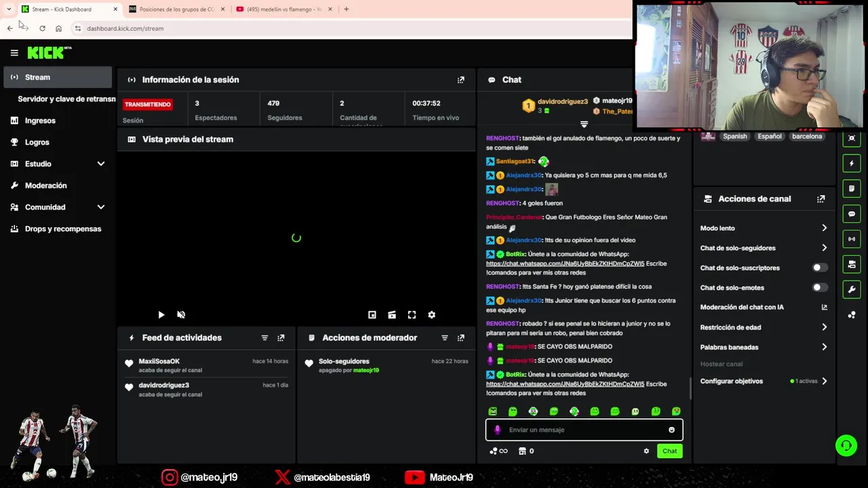Screen dimensions: 868x488
Task: Click username Alejandrx30 in height message
Action: tap(524, 176)
